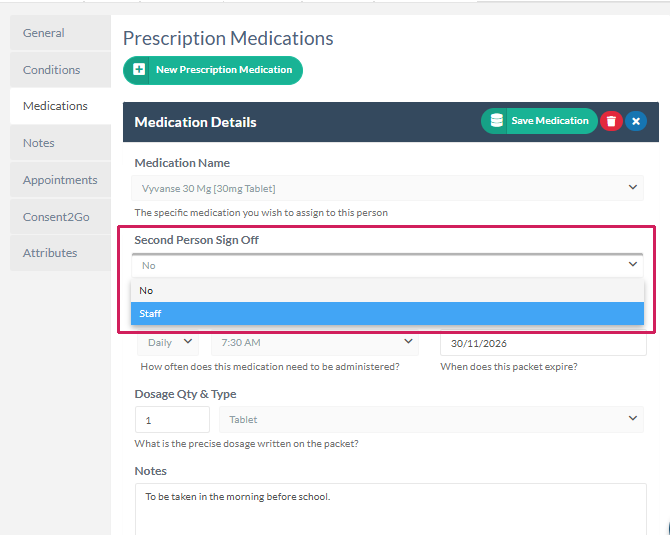Choose No in the sign off list
The image size is (670, 535).
click(387, 290)
